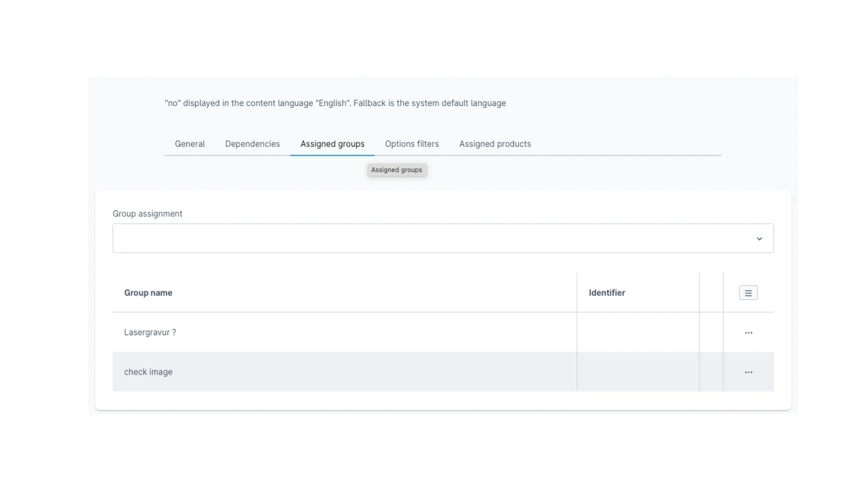The image size is (868, 488).
Task: Open context menu for check image row
Action: tap(749, 372)
